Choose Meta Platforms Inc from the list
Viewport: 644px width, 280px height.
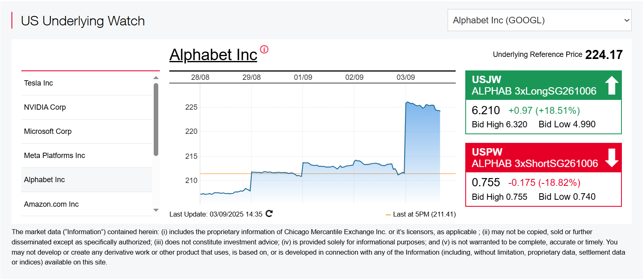(x=86, y=156)
